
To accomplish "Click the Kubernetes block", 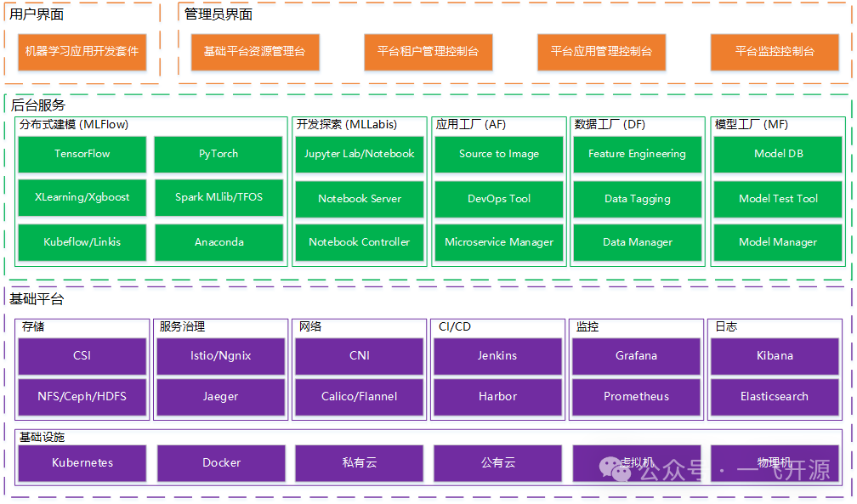I will [82, 463].
